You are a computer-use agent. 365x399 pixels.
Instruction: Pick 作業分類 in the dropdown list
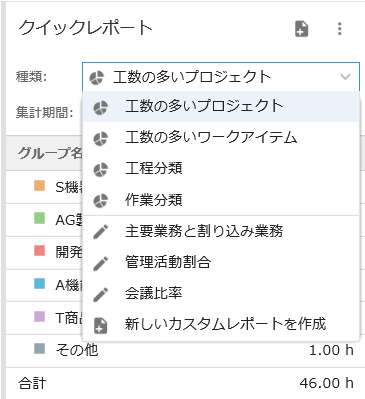click(221, 200)
